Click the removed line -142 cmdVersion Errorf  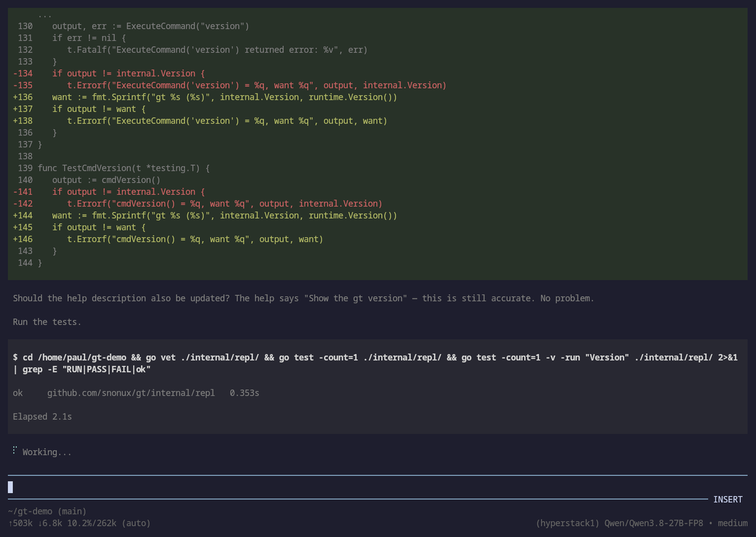tap(198, 204)
